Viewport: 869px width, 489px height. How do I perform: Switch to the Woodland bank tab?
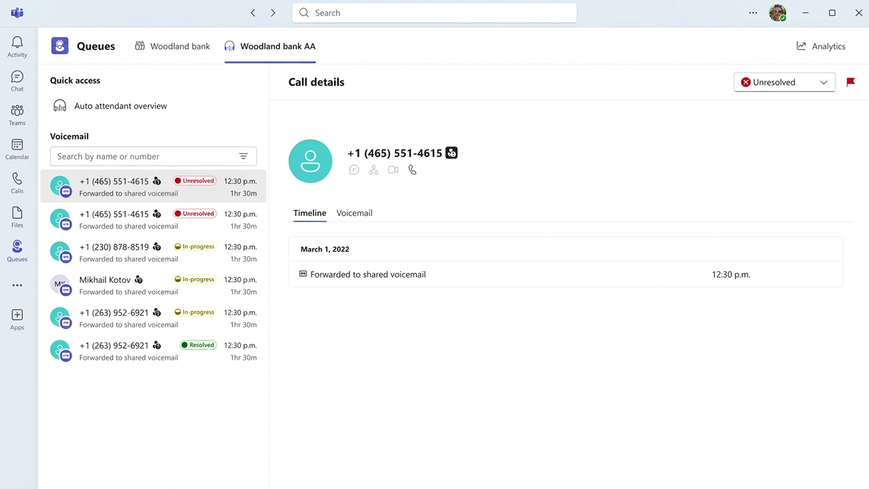(x=172, y=46)
